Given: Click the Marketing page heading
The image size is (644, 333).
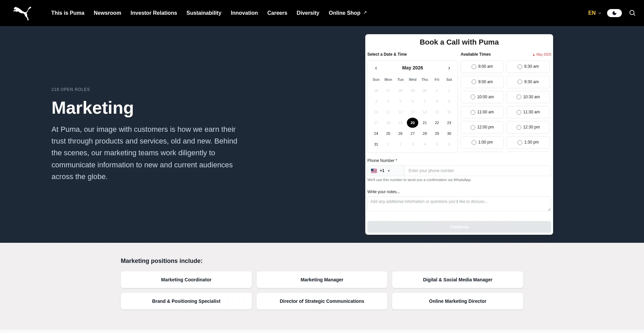Looking at the screenshot, I should point(93,108).
